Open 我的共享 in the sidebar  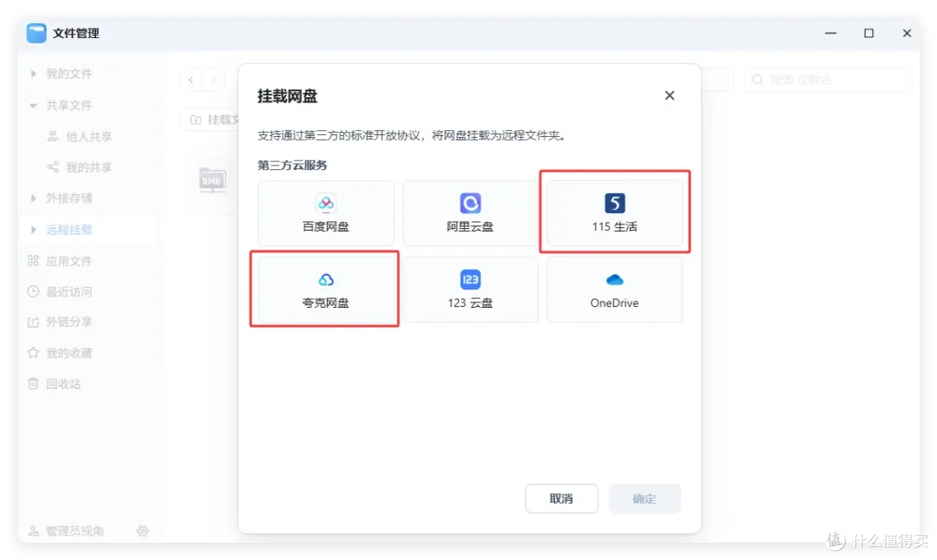click(x=88, y=167)
